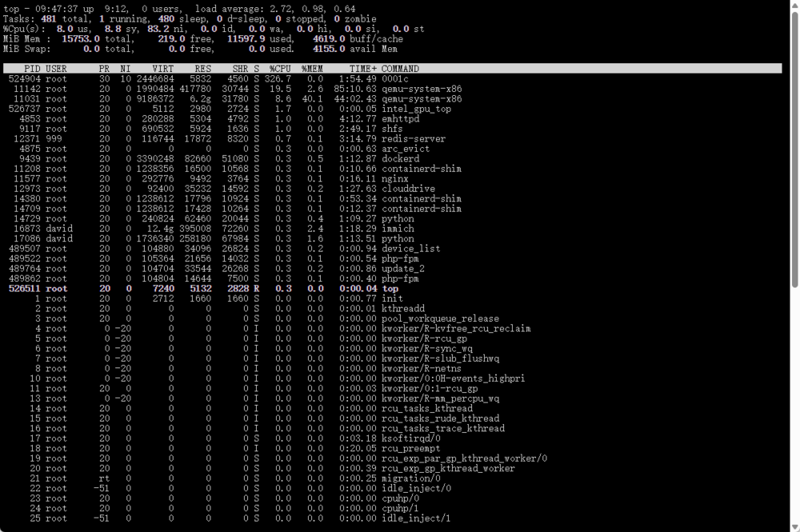Click containerd-shim command for PID 14380
800x532 pixels.
pos(422,198)
